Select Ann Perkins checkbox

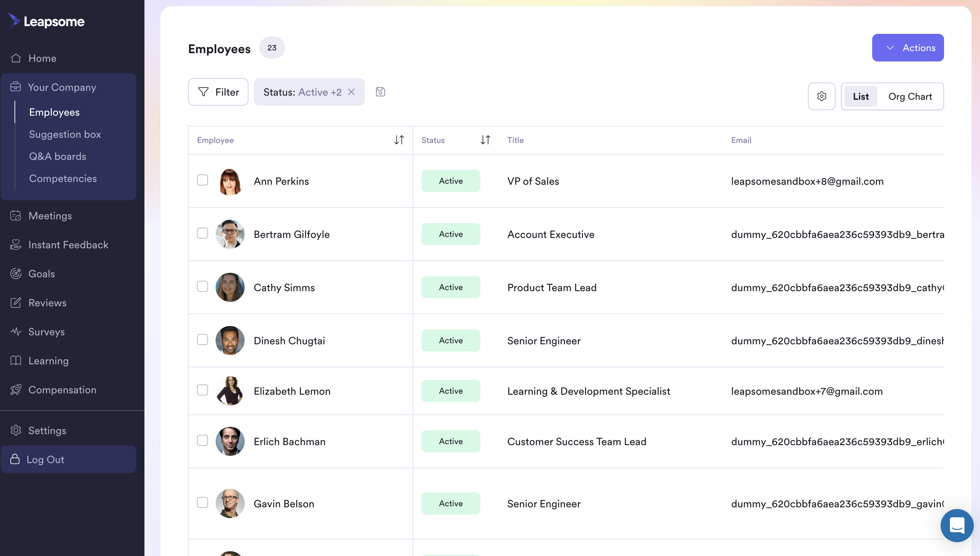pyautogui.click(x=202, y=180)
